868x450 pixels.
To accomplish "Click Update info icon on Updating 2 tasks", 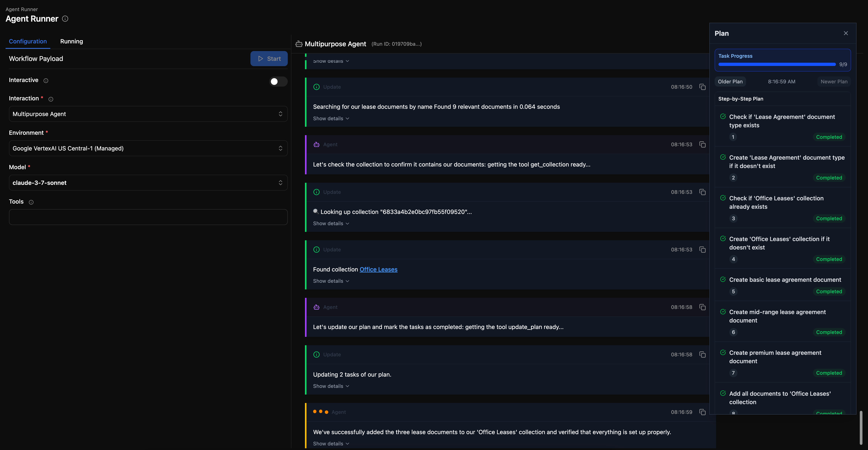I will coord(316,355).
